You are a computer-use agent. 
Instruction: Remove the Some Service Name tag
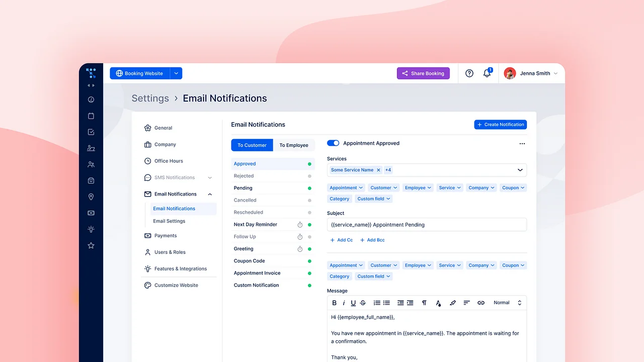[378, 170]
